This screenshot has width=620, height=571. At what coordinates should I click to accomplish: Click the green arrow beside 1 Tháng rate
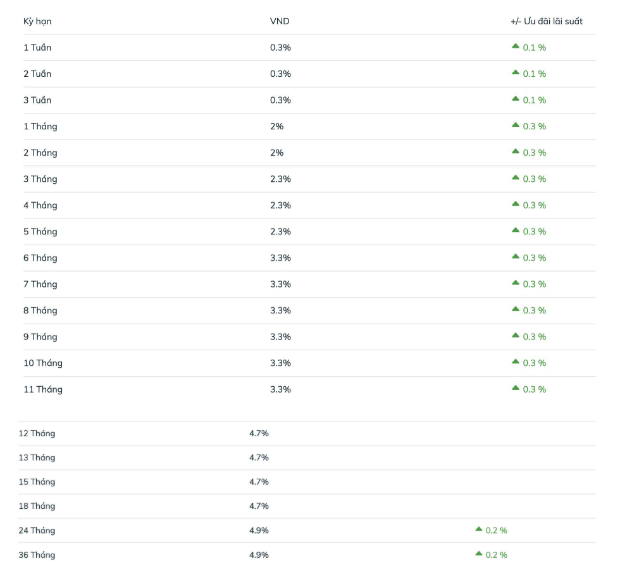[x=515, y=125]
